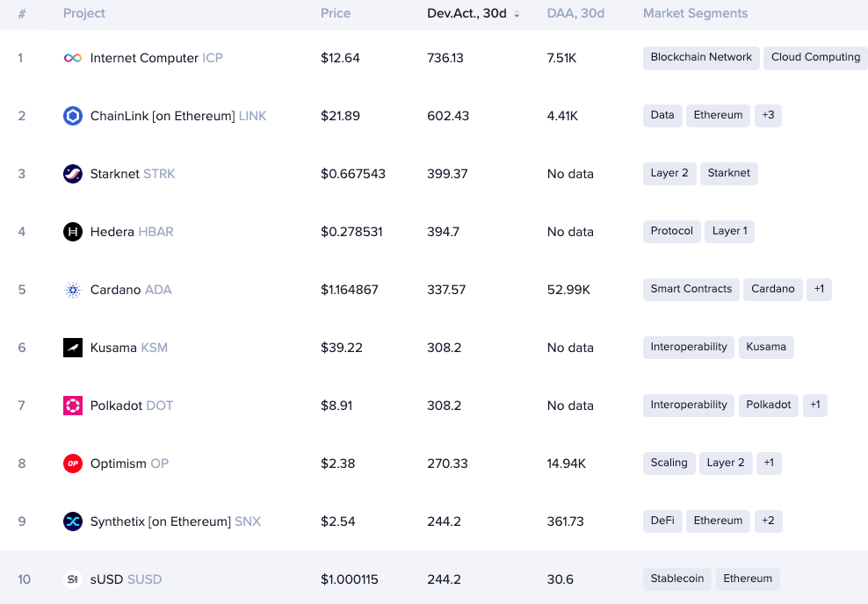Viewport: 868px width, 604px height.
Task: Select the Layer 1 segment tag
Action: pyautogui.click(x=729, y=231)
